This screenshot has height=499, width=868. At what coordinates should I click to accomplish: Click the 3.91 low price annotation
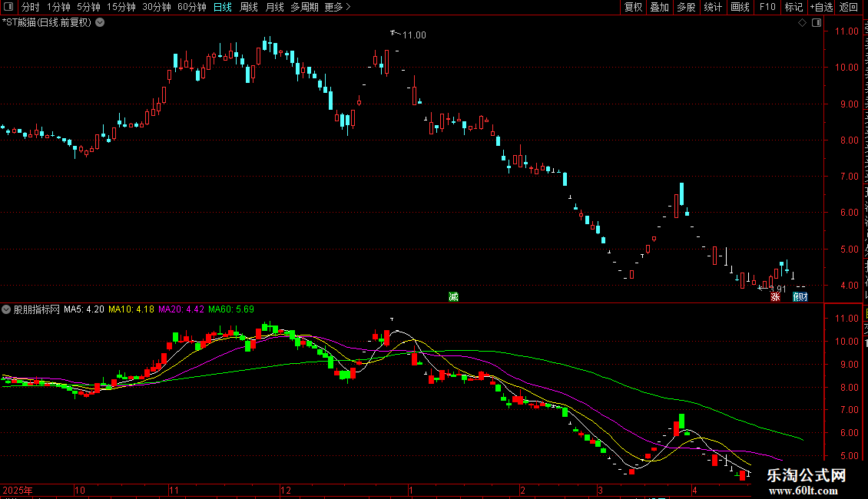pyautogui.click(x=778, y=289)
